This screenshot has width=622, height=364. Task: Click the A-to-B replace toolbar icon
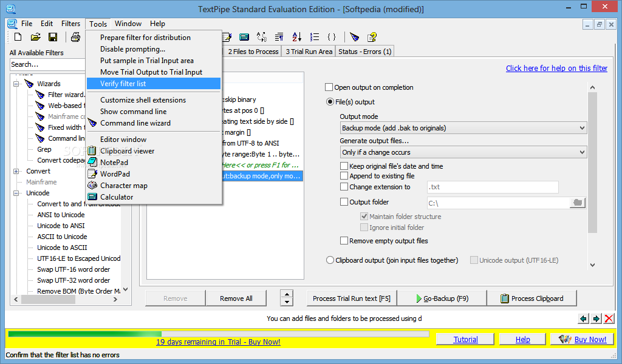(x=262, y=37)
